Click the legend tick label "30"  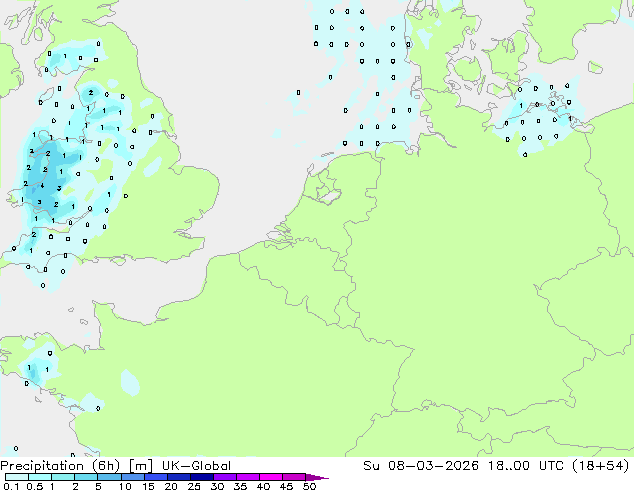click(x=217, y=486)
